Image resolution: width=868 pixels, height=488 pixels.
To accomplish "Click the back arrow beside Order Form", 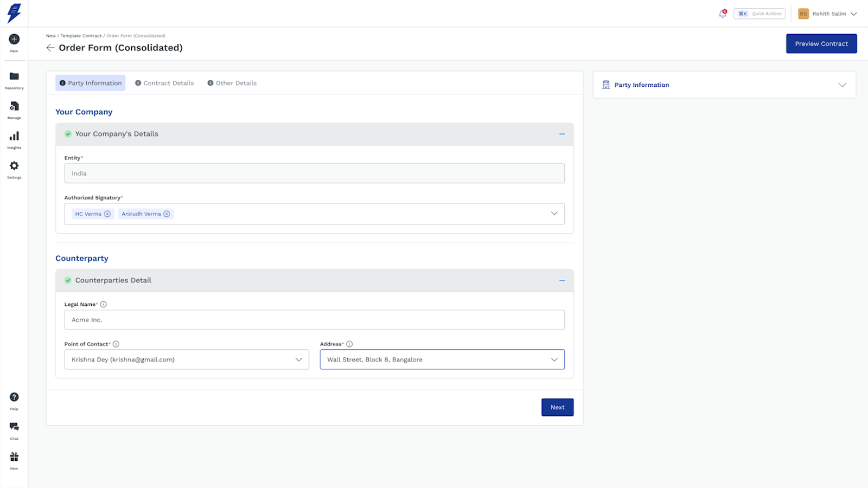I will click(50, 48).
